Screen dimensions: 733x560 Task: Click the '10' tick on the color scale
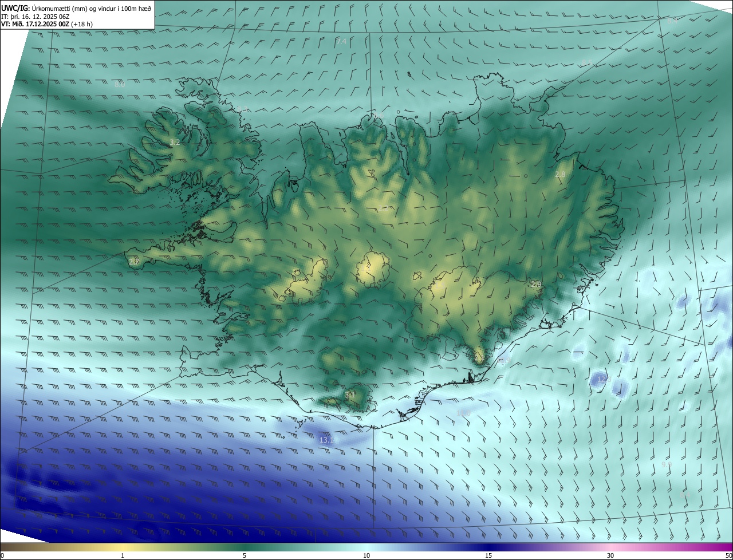[x=366, y=555]
